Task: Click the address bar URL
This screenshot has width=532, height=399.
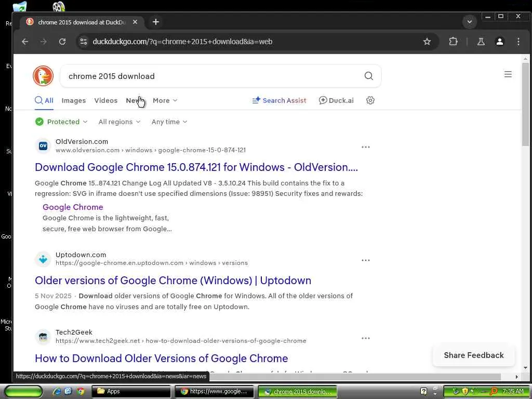Action: [182, 42]
